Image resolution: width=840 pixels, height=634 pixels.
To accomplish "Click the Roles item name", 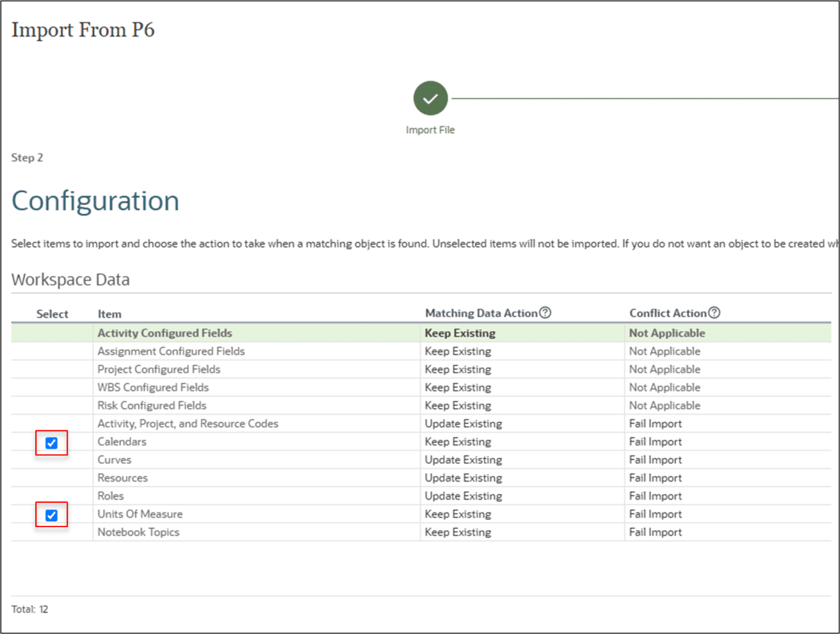I will [x=110, y=496].
